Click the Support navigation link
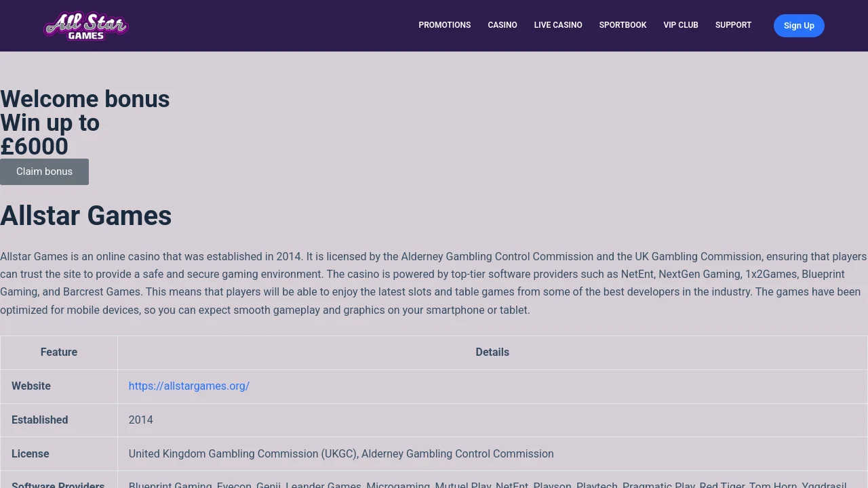Image resolution: width=868 pixels, height=488 pixels. 733,25
